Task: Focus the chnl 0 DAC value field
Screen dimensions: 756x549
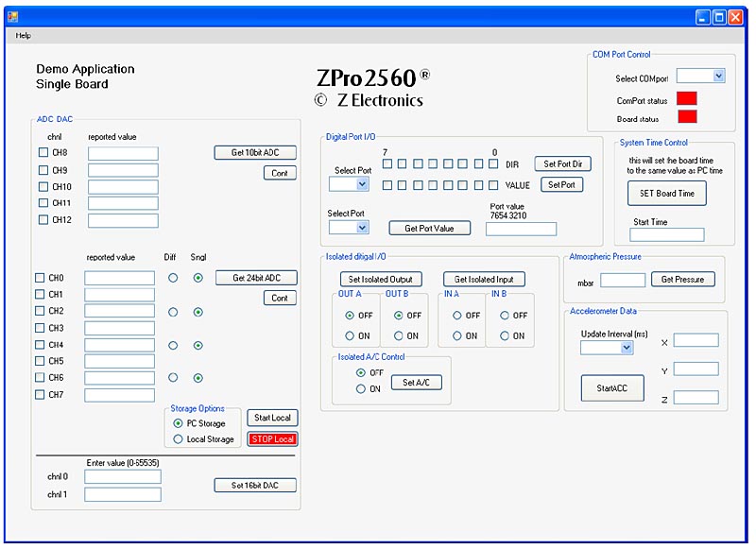Action: pos(123,476)
